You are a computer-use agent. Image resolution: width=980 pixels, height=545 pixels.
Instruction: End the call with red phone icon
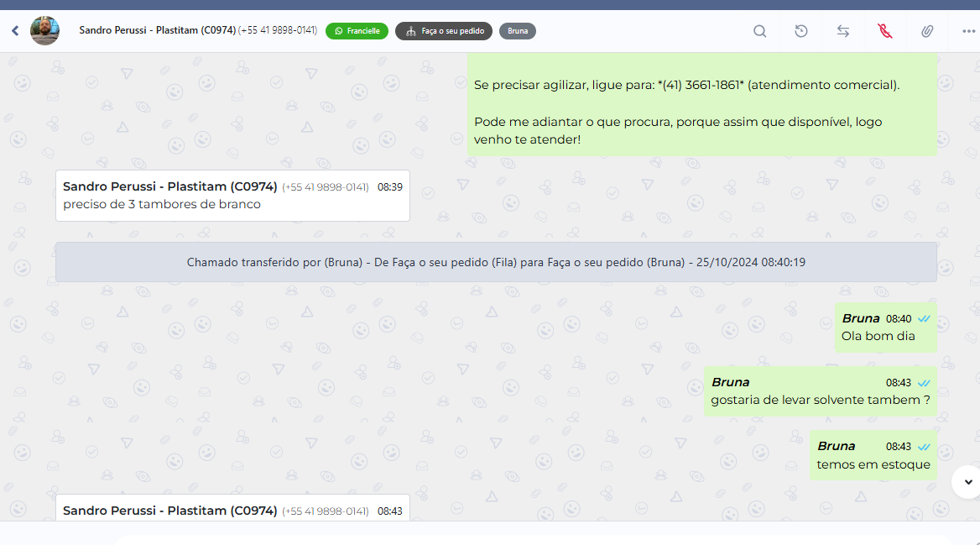tap(884, 31)
